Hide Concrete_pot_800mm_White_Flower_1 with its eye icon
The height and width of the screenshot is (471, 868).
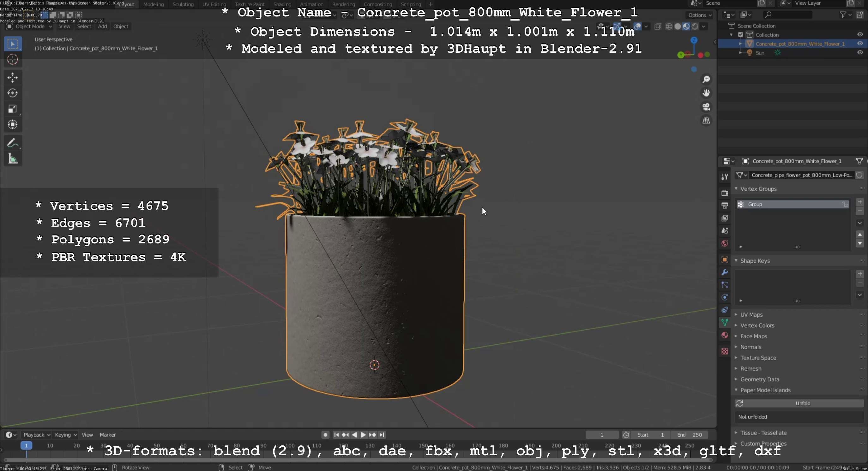pyautogui.click(x=860, y=44)
